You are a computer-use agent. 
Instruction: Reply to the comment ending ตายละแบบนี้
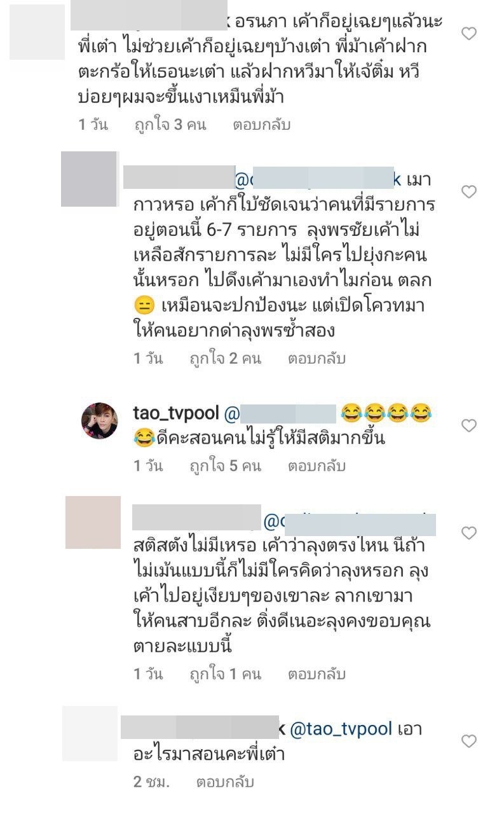click(x=317, y=675)
